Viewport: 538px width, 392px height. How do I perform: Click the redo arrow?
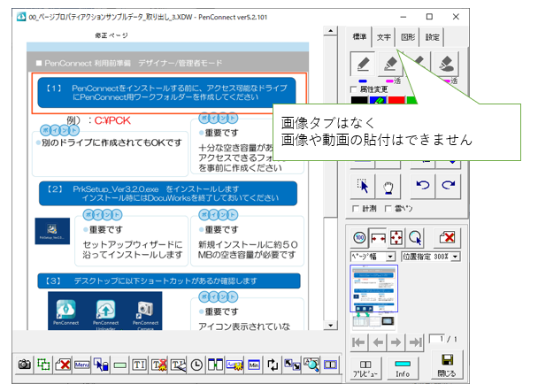[x=448, y=186]
